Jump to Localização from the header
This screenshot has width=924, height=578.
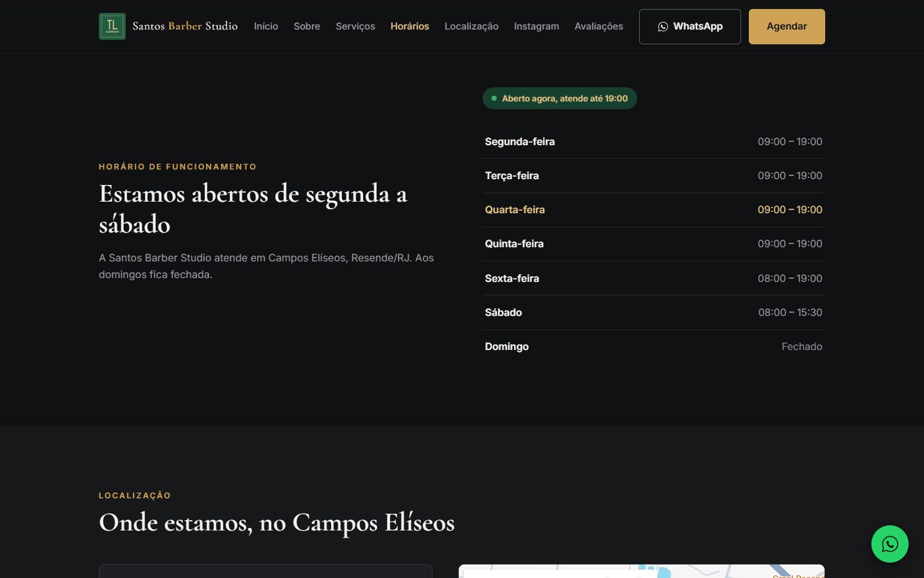click(x=472, y=26)
